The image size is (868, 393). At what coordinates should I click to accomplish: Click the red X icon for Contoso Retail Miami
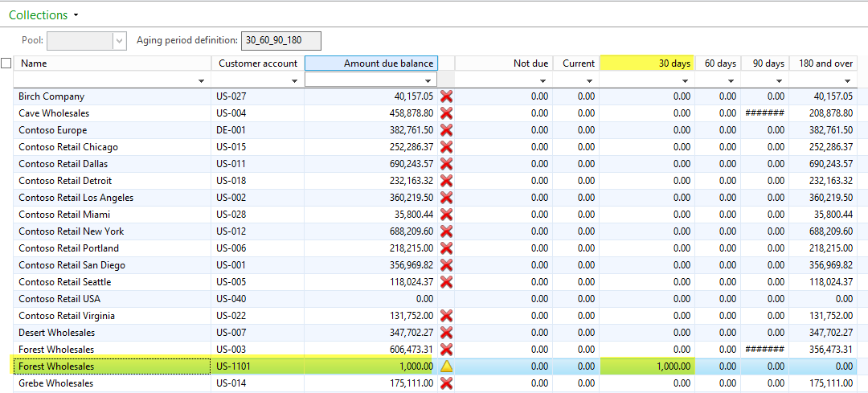pyautogui.click(x=447, y=215)
